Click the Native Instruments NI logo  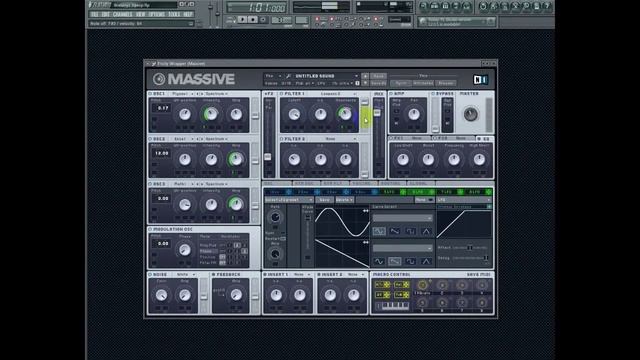pos(480,80)
